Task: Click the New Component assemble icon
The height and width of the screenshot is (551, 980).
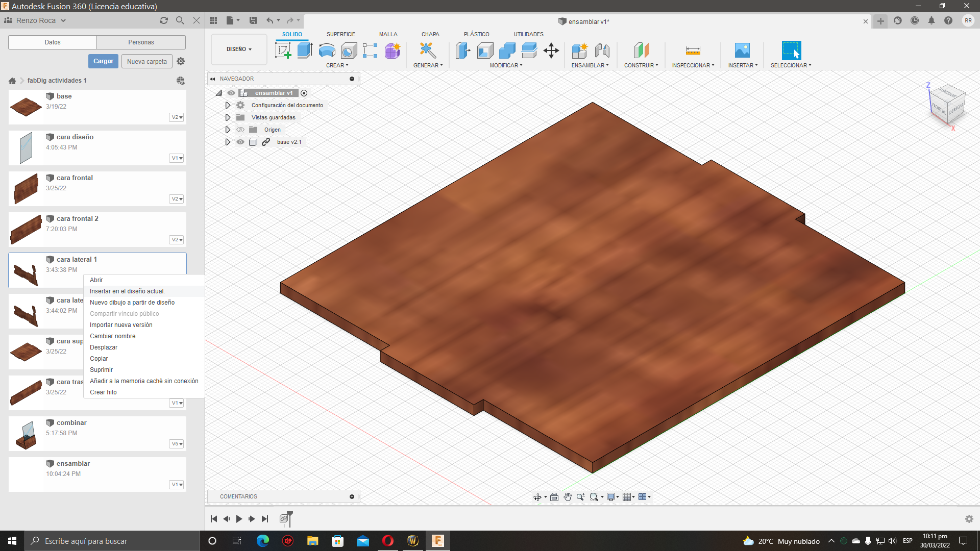Action: pos(580,51)
